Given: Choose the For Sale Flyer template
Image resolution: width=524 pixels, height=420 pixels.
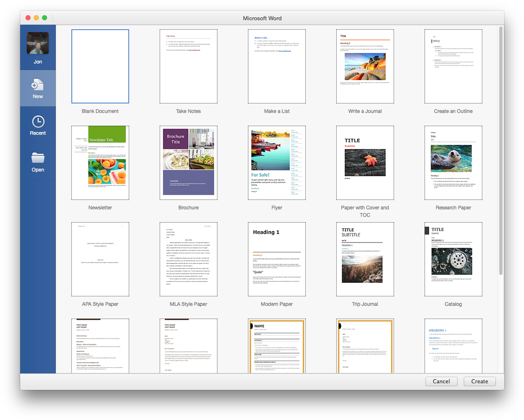Looking at the screenshot, I should (x=277, y=163).
